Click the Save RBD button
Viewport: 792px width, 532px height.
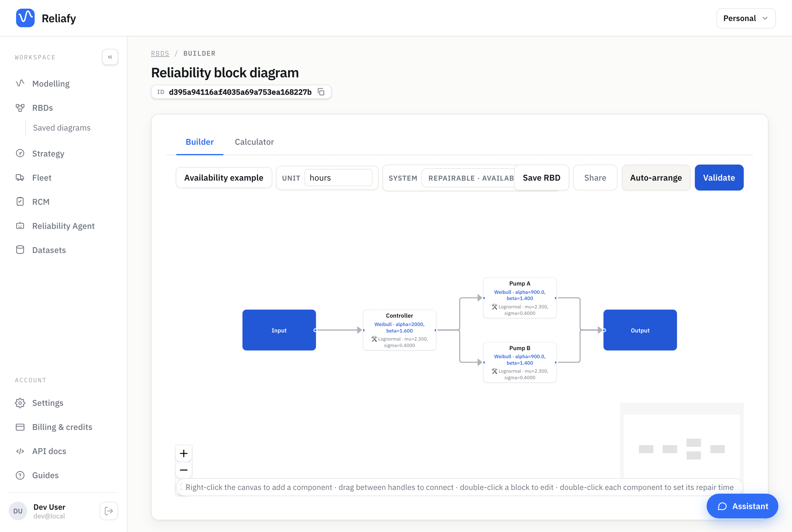click(541, 178)
